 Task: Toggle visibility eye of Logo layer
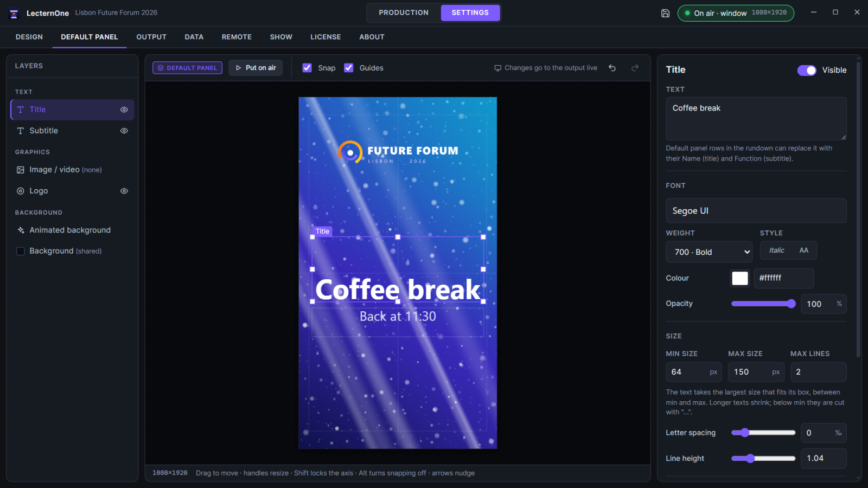point(124,191)
